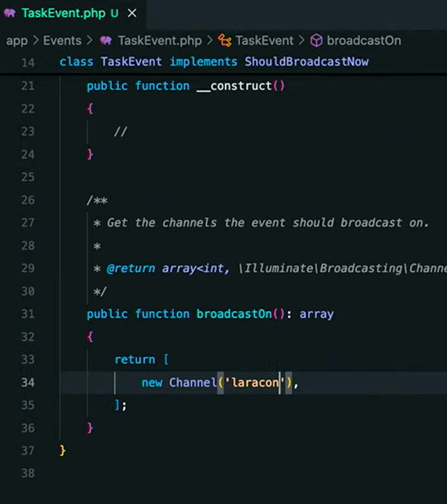The height and width of the screenshot is (504, 447).
Task: Open the broadcastOn breadcrumb symbol list
Action: [364, 41]
